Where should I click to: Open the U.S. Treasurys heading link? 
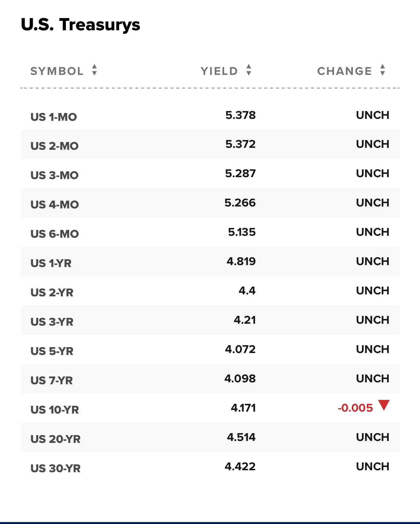[80, 25]
